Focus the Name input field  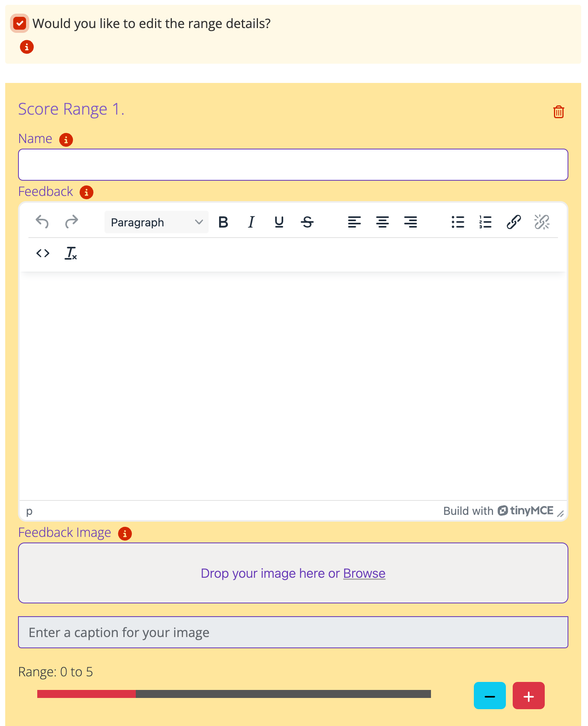click(293, 165)
